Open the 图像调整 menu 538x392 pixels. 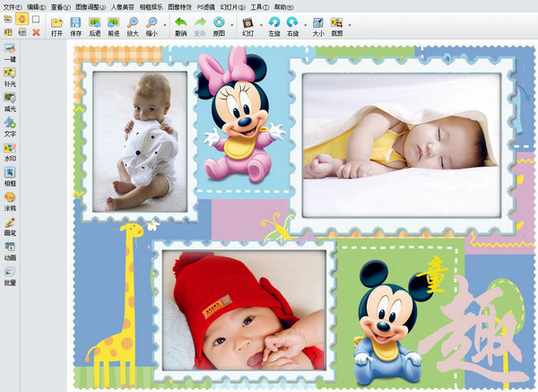91,7
